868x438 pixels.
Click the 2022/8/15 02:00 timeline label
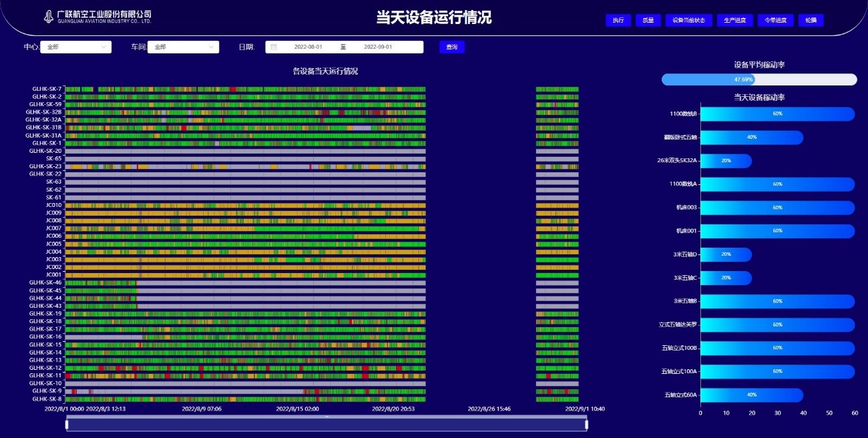tap(296, 409)
